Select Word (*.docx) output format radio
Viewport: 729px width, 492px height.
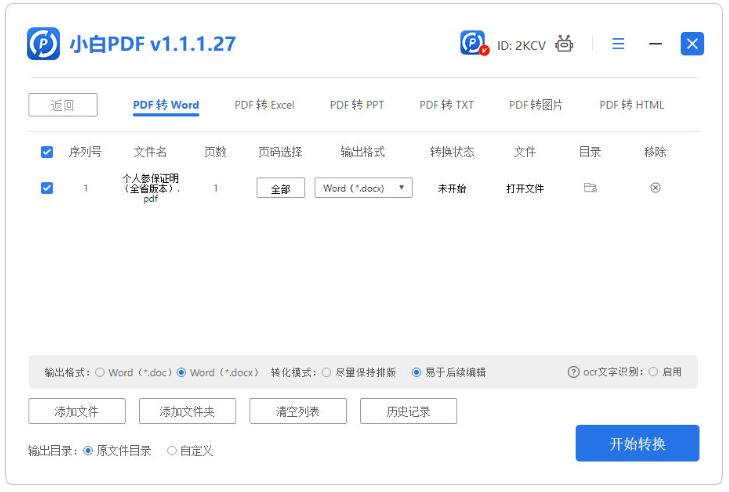pyautogui.click(x=181, y=372)
